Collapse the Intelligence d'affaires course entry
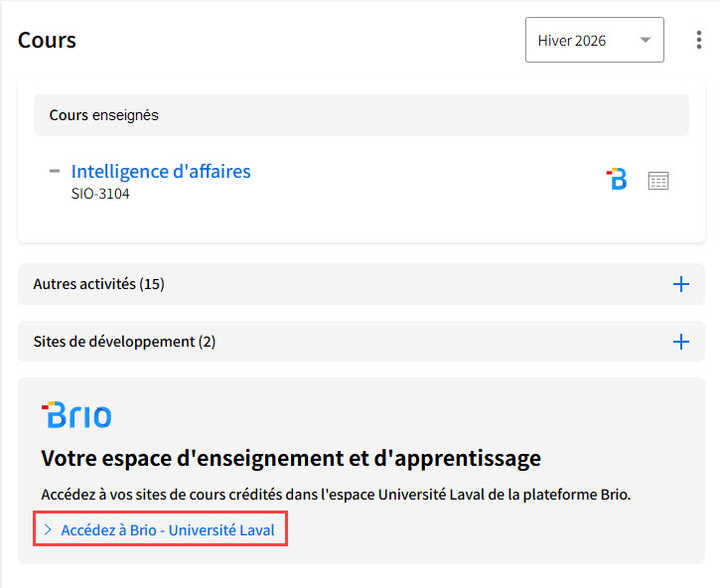The image size is (720, 588). (55, 171)
